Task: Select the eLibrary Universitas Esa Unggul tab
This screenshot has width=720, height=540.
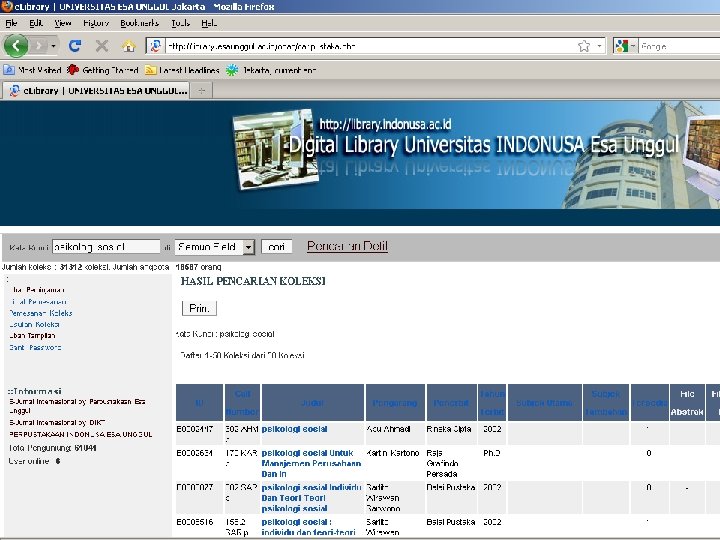Action: pos(97,90)
